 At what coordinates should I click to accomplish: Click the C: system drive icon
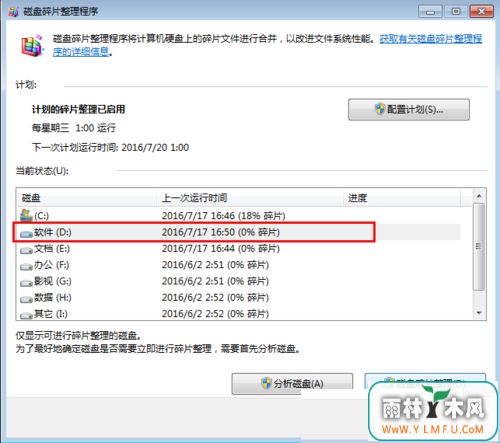pyautogui.click(x=26, y=215)
